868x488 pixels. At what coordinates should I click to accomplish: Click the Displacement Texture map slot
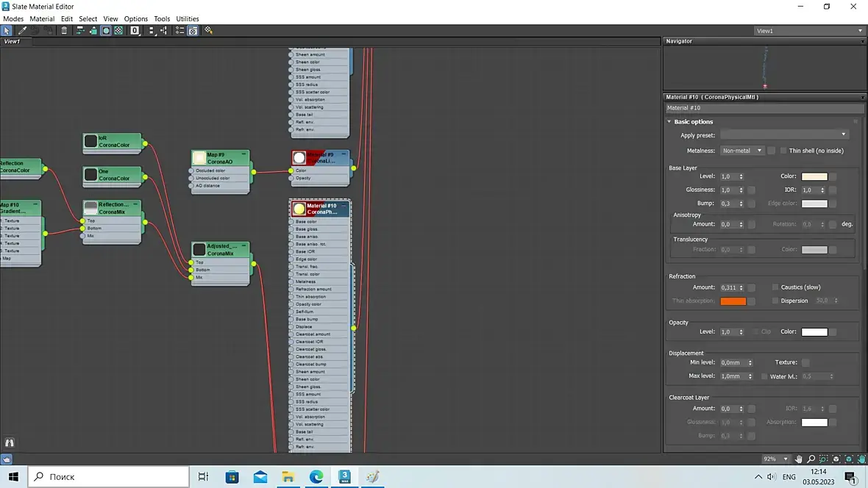[805, 363]
